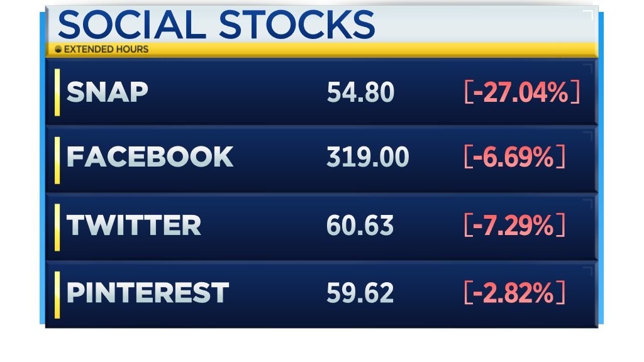Viewport: 644px width, 362px height.
Task: Click Pinterest's price of 59.62
Action: (360, 292)
